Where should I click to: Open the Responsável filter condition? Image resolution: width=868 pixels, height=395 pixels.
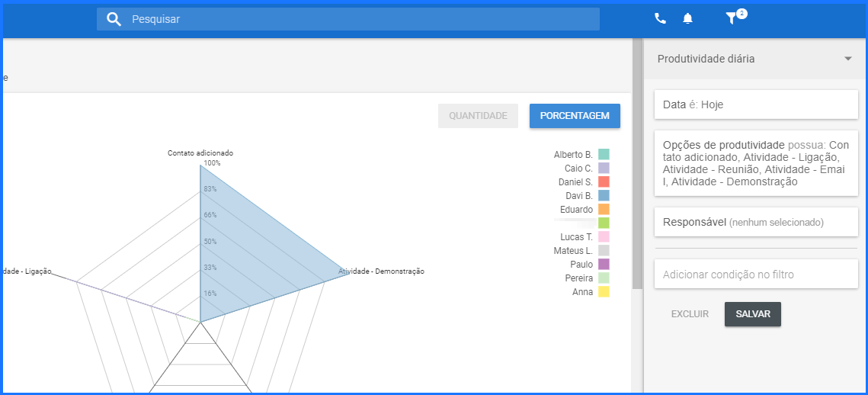coord(756,222)
